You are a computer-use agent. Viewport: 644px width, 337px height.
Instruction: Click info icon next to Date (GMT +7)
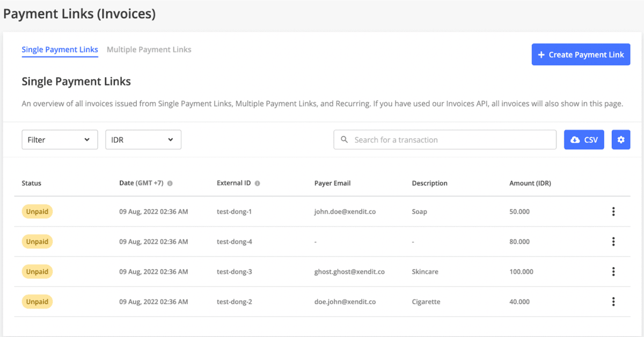(170, 183)
